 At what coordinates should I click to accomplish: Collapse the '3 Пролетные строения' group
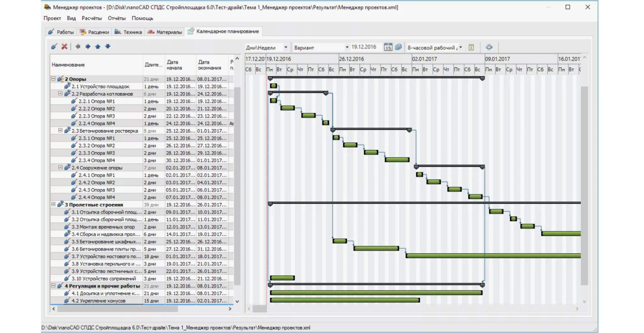[53, 204]
